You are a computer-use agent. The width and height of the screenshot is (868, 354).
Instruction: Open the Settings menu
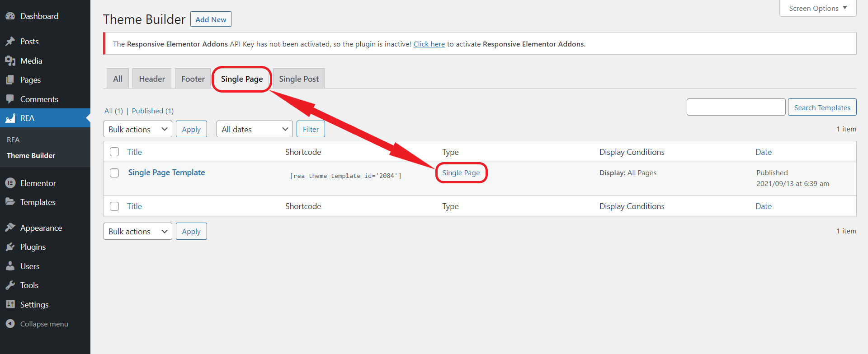[45, 305]
